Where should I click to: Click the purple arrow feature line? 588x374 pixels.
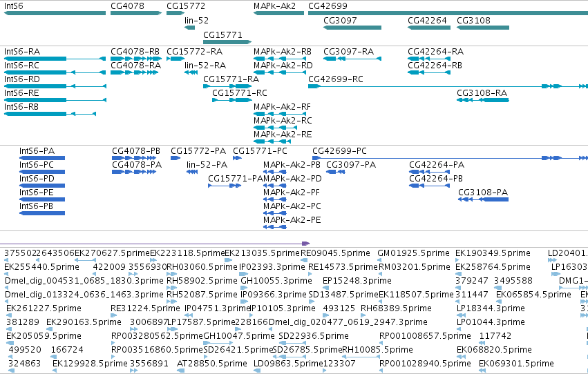[155, 244]
